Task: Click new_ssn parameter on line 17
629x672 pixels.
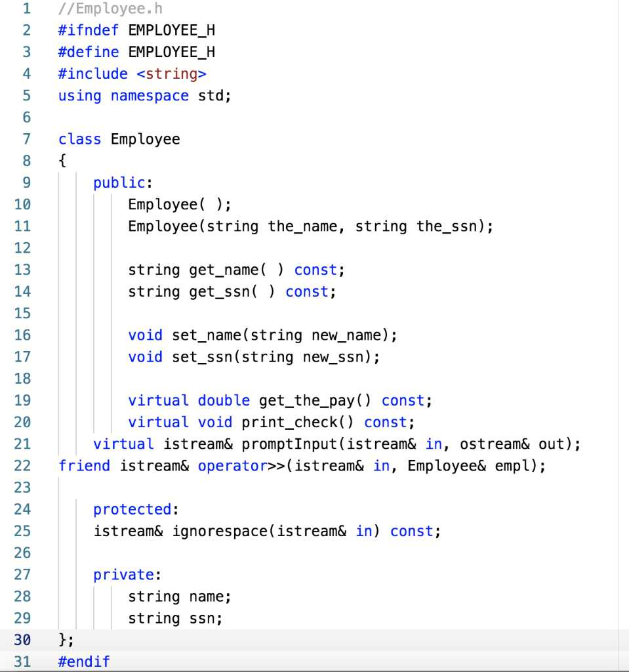Action: click(x=333, y=357)
